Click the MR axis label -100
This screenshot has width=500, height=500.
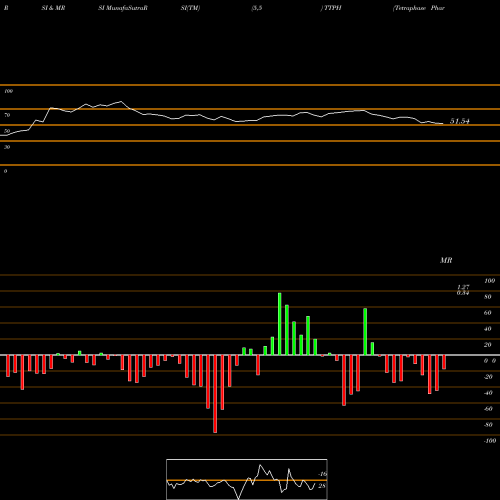(x=490, y=441)
